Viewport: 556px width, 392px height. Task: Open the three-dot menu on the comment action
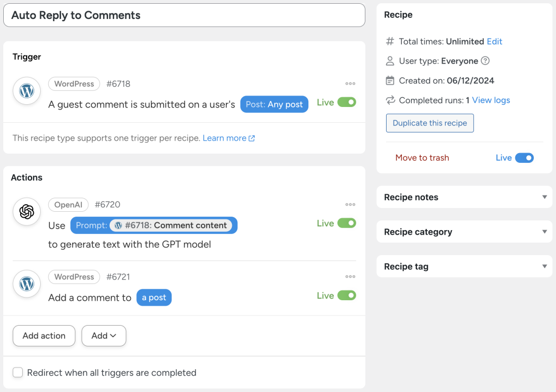pos(350,276)
